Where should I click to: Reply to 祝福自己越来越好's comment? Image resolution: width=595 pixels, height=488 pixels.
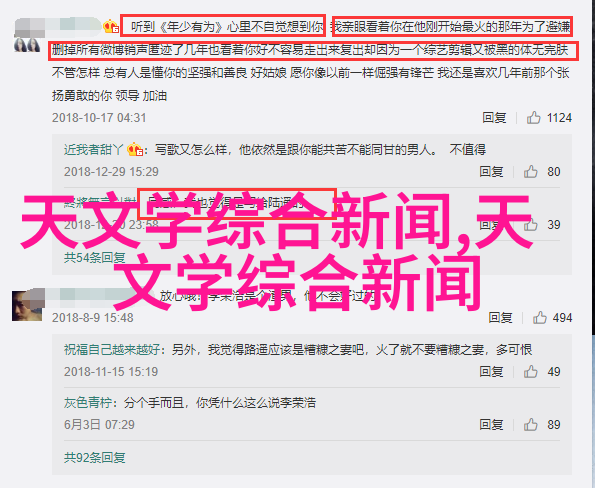pyautogui.click(x=491, y=372)
